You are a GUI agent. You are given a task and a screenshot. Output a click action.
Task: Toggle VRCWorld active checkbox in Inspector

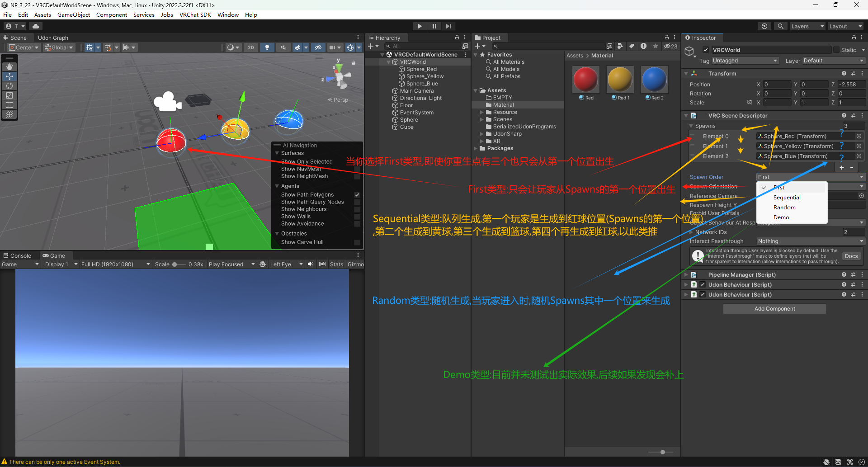[x=705, y=50]
